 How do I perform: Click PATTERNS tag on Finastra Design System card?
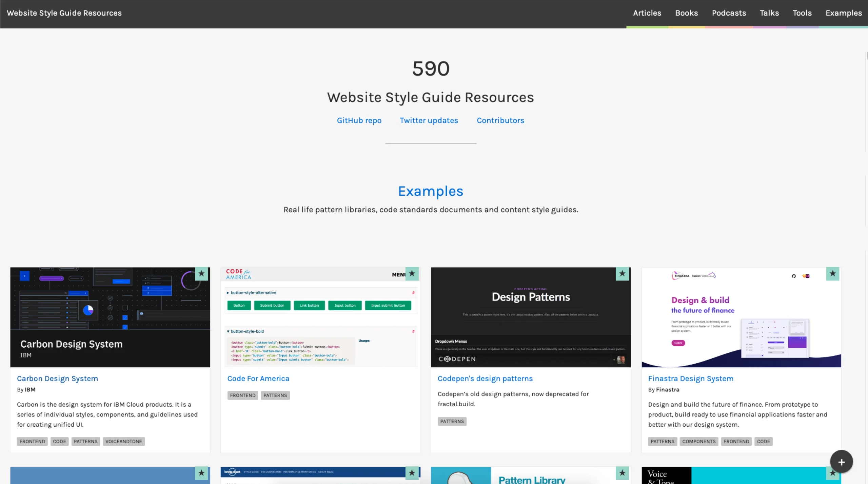(x=663, y=441)
